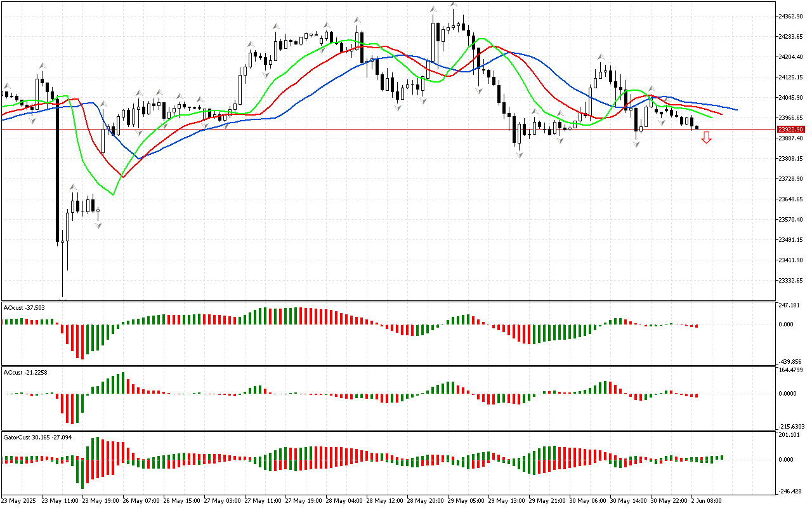The height and width of the screenshot is (508, 812).
Task: Click the "2 Jun 08:00" time axis label
Action: click(705, 500)
